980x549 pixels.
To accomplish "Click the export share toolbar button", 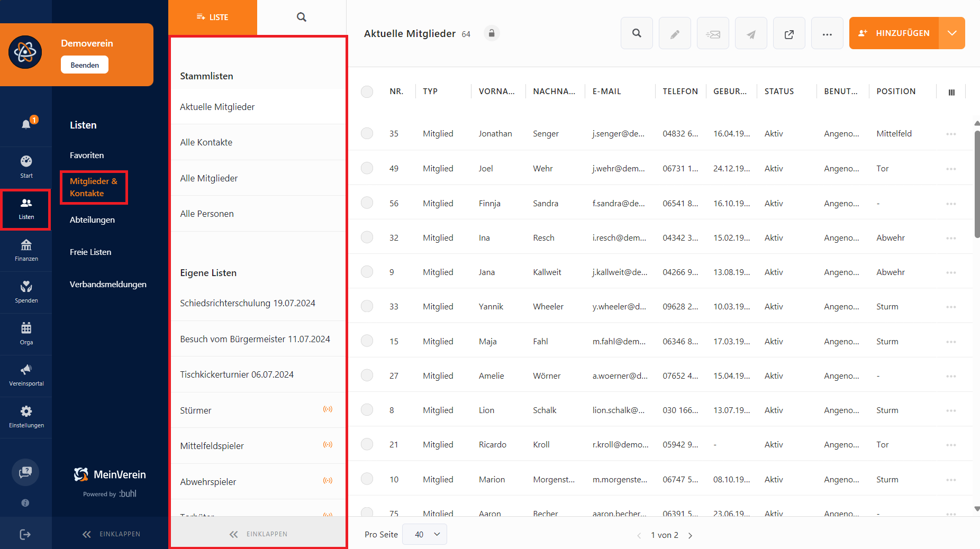I will (789, 33).
